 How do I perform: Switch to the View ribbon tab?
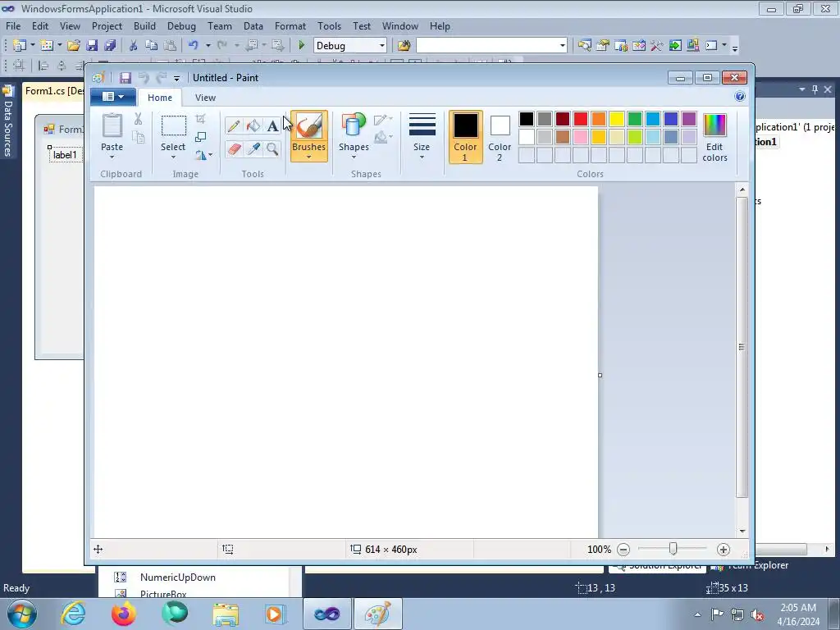(205, 98)
